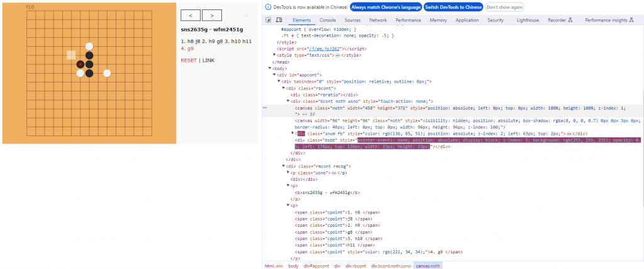
Task: Select body in the breadcrumb bar
Action: pyautogui.click(x=293, y=266)
